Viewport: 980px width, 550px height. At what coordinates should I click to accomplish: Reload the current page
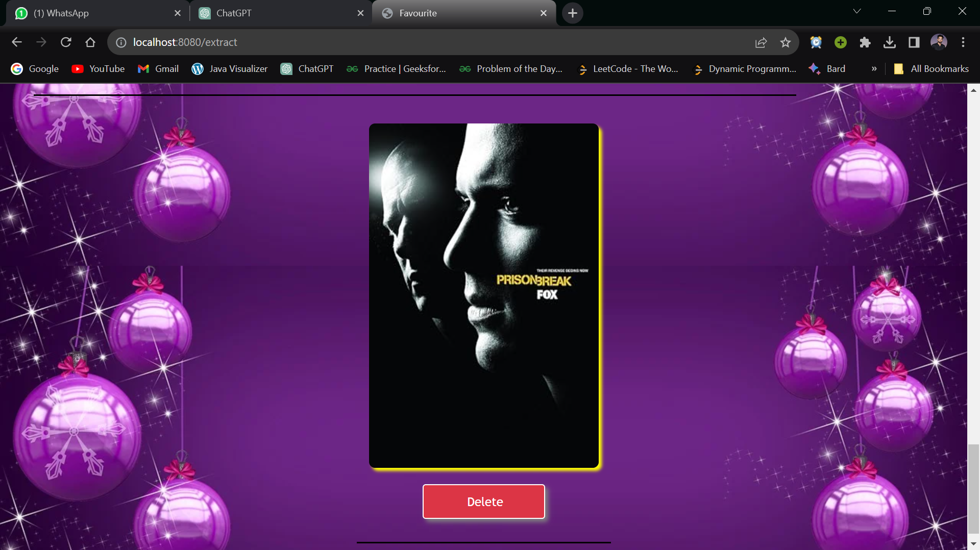pos(66,42)
